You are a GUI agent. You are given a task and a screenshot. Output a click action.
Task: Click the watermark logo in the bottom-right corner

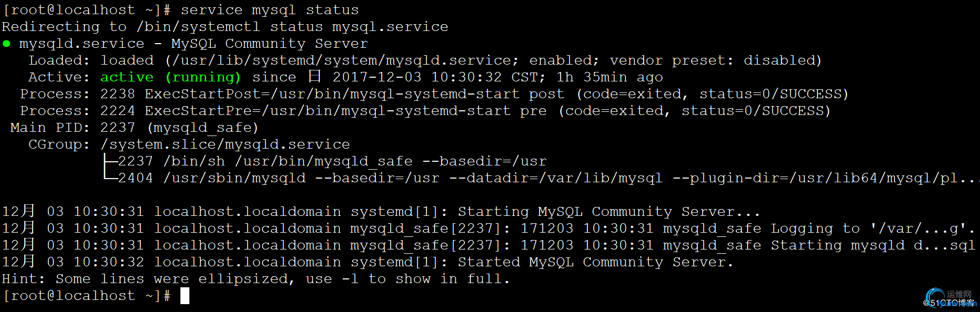pos(951,298)
